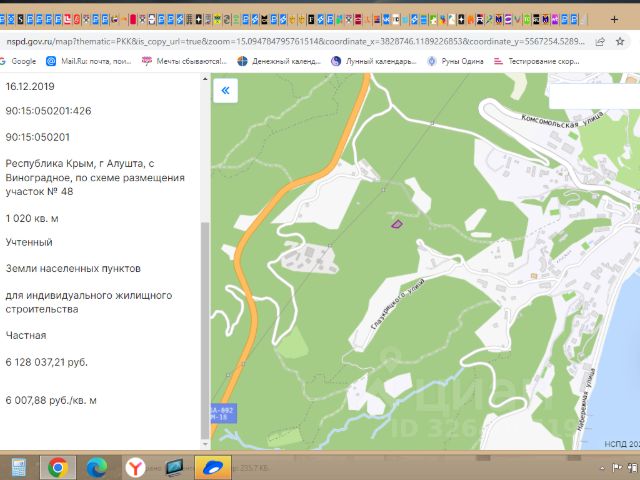The width and height of the screenshot is (640, 480).
Task: Open the Денежный календарь bookmark
Action: (x=279, y=61)
